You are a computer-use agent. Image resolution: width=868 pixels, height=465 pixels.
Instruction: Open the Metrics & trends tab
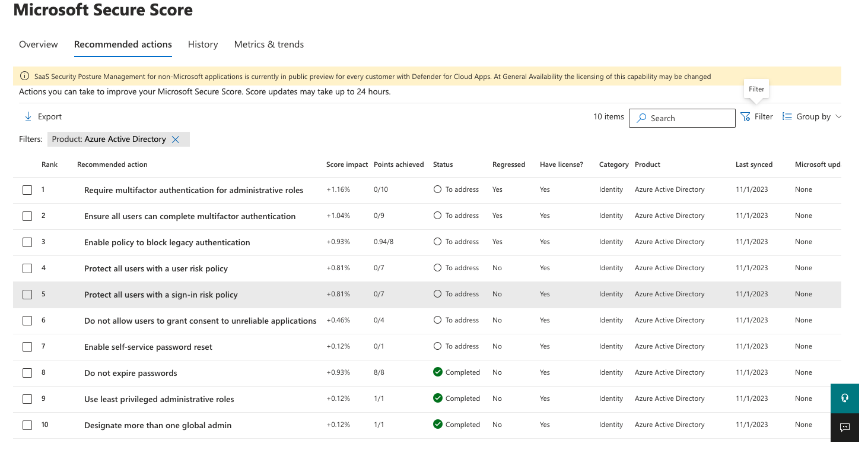tap(269, 44)
